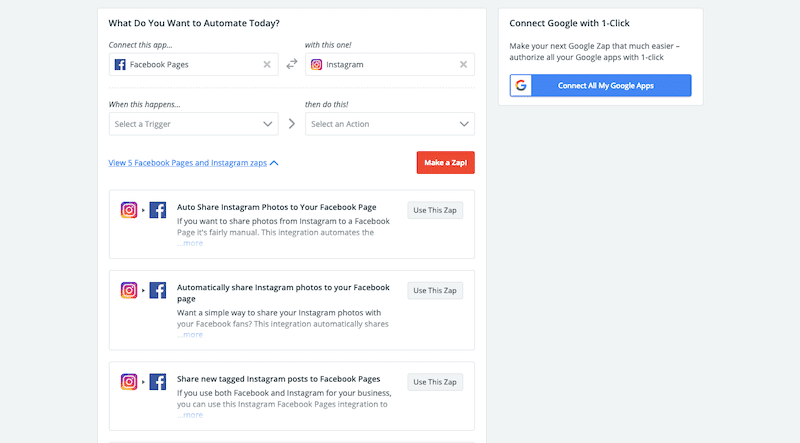Use the Automatically share Instagram photos zap
Screen dimensions: 800x443
[435, 290]
